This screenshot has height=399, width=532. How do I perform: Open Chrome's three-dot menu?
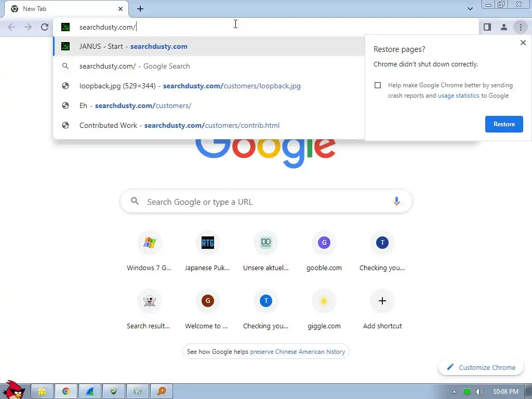tap(521, 27)
